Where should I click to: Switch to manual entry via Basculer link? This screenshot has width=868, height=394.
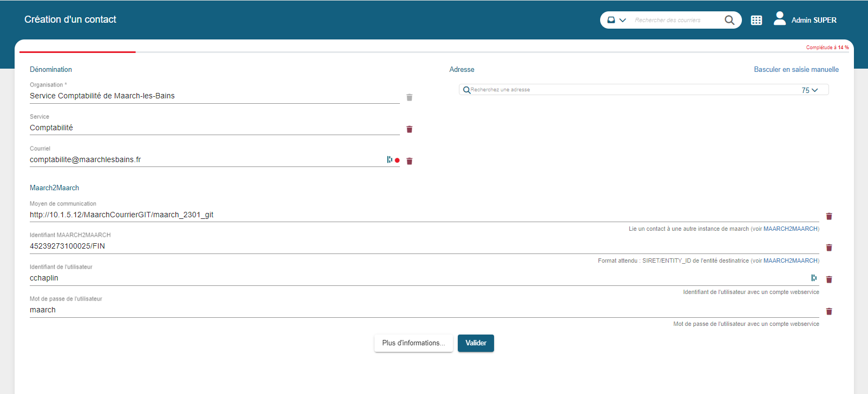click(796, 70)
